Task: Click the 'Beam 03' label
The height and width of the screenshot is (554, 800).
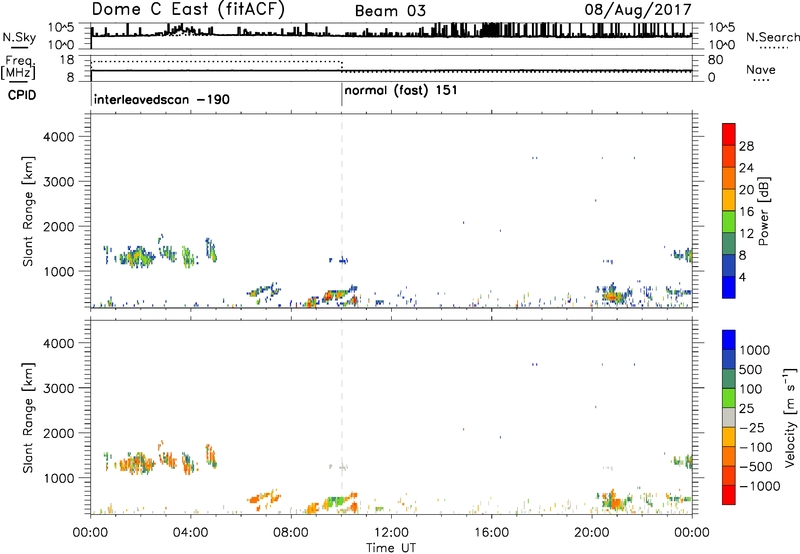Action: (390, 11)
